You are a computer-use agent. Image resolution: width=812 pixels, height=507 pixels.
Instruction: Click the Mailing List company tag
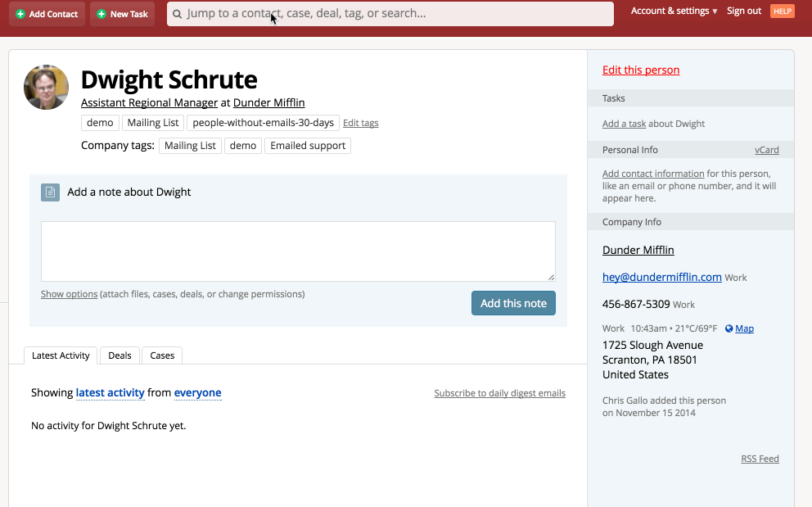click(x=190, y=146)
